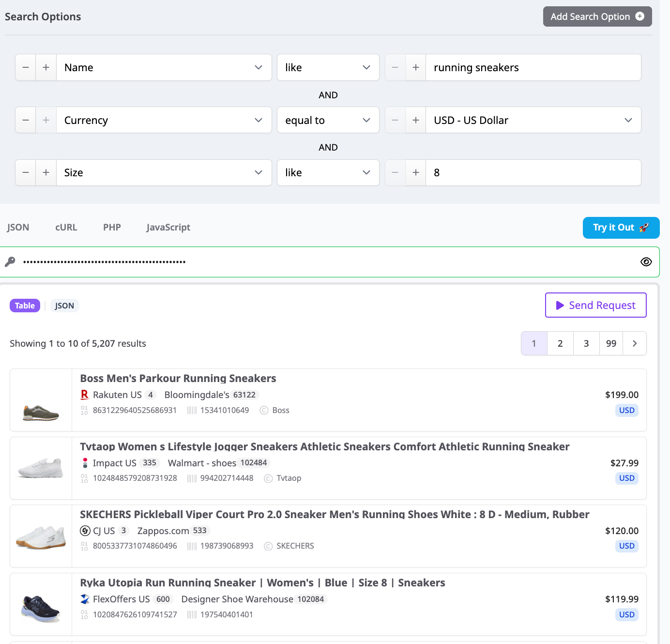Image resolution: width=670 pixels, height=644 pixels.
Task: Click the next page chevron in pagination
Action: coord(635,343)
